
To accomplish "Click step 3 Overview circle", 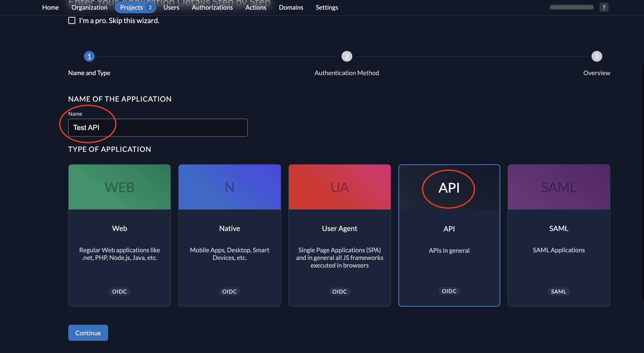I will coord(597,56).
